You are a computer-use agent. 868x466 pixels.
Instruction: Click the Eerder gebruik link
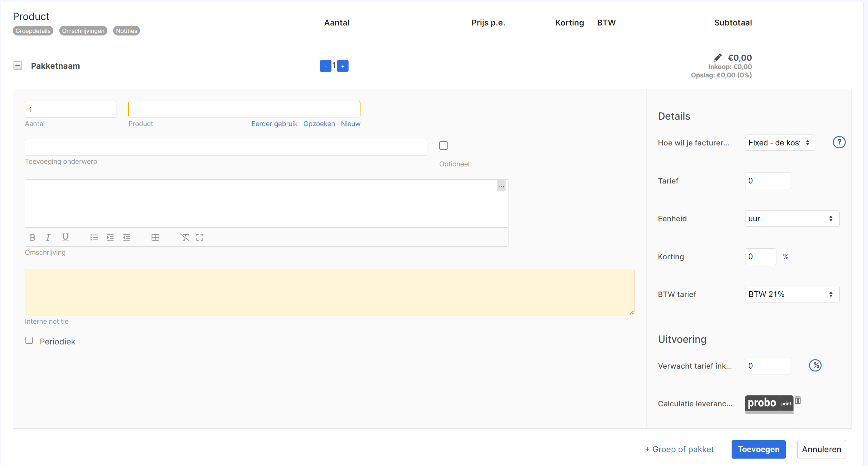(274, 124)
